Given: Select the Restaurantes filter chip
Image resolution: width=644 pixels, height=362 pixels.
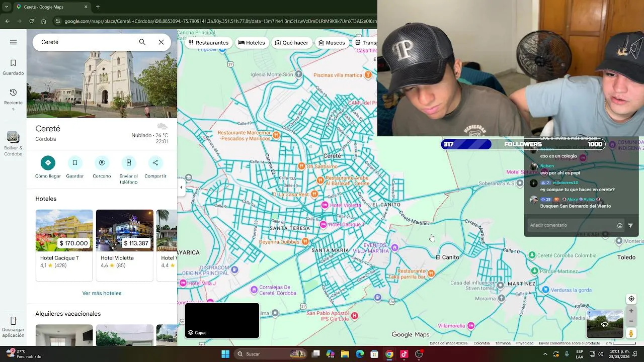Looking at the screenshot, I should pos(208,43).
